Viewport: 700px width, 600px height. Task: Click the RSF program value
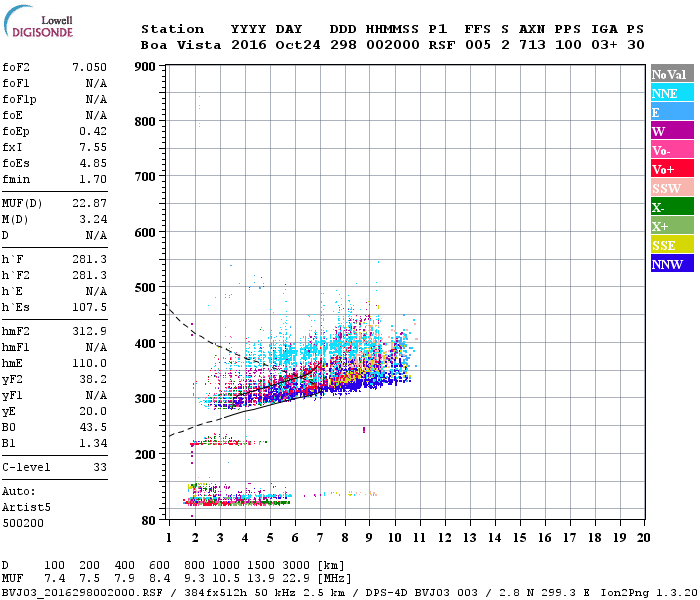(442, 45)
